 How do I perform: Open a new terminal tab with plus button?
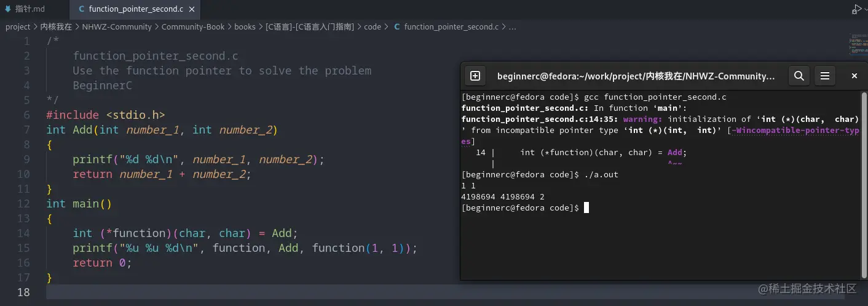pyautogui.click(x=475, y=76)
